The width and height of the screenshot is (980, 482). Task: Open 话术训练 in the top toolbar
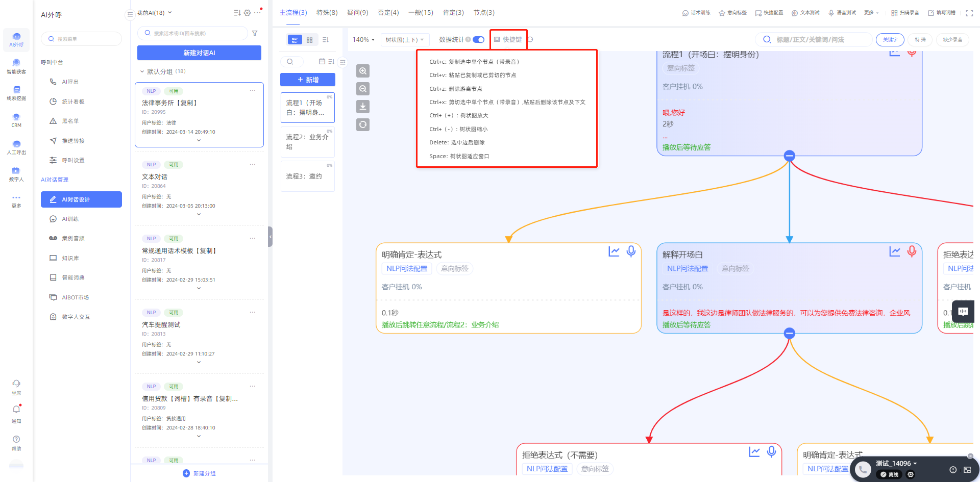pyautogui.click(x=696, y=13)
